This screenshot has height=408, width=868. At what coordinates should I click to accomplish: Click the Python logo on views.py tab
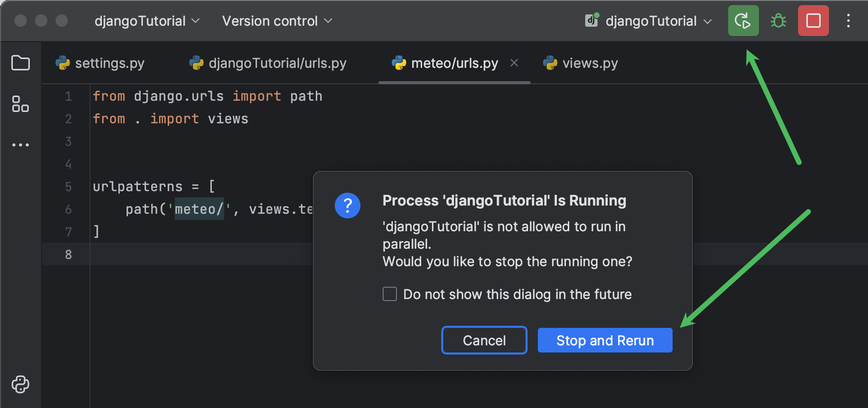coord(550,62)
